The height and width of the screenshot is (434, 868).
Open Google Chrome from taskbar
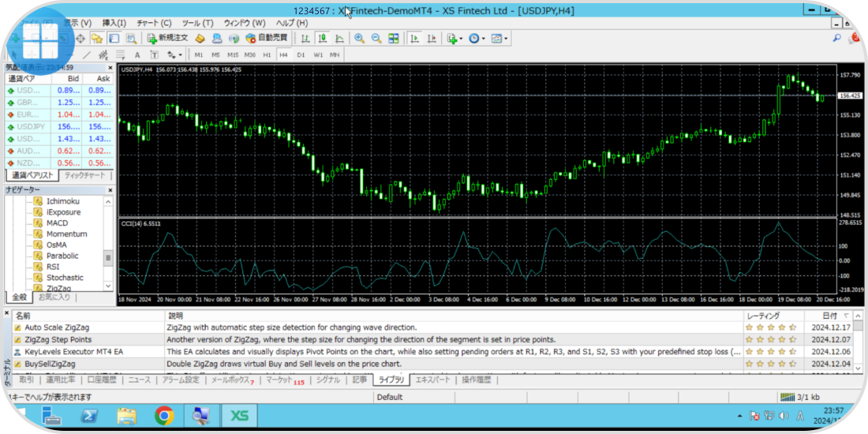point(164,417)
